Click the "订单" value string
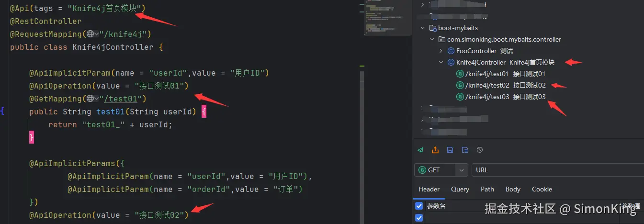The height and width of the screenshot is (224, 644). (286, 189)
